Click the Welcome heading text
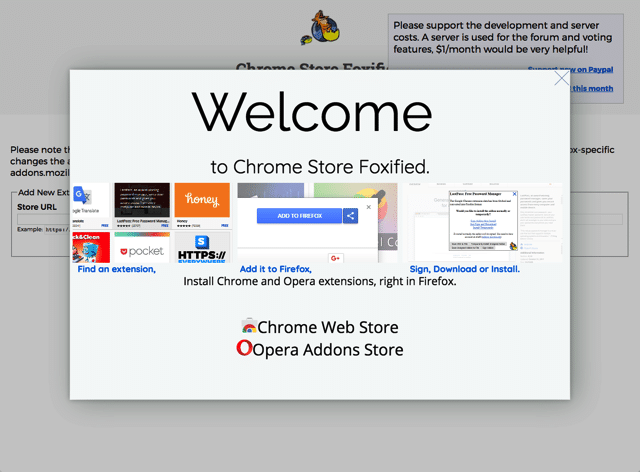Screen dimensions: 640x472 [312, 111]
